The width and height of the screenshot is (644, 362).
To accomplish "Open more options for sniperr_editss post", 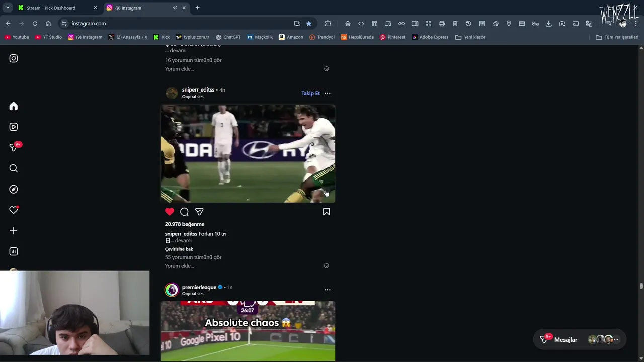I will pos(327,93).
